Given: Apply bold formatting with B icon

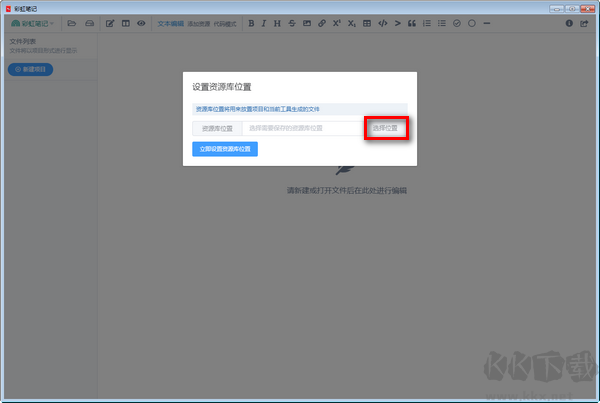Looking at the screenshot, I should pyautogui.click(x=251, y=23).
